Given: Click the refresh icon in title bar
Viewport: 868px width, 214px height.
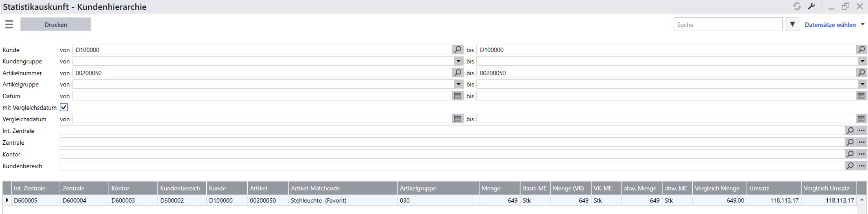Looking at the screenshot, I should click(x=797, y=7).
